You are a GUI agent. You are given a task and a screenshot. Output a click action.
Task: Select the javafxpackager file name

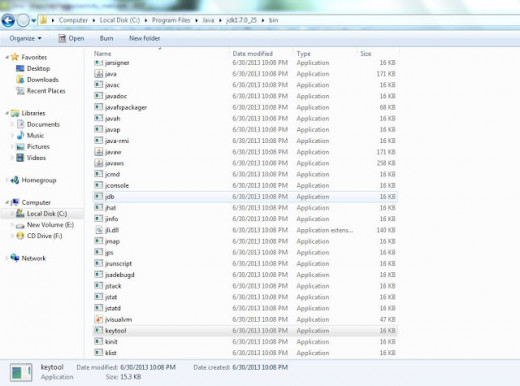click(126, 107)
